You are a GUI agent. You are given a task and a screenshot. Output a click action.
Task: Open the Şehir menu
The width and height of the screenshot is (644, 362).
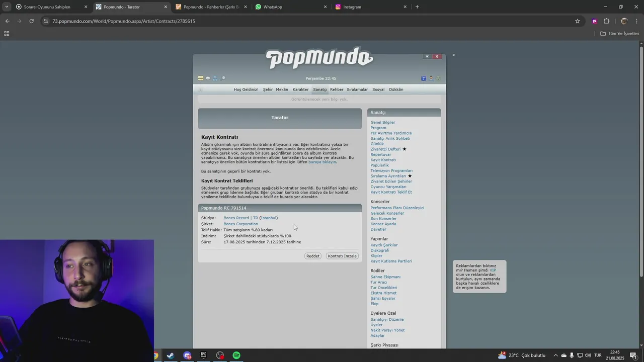[x=268, y=89]
